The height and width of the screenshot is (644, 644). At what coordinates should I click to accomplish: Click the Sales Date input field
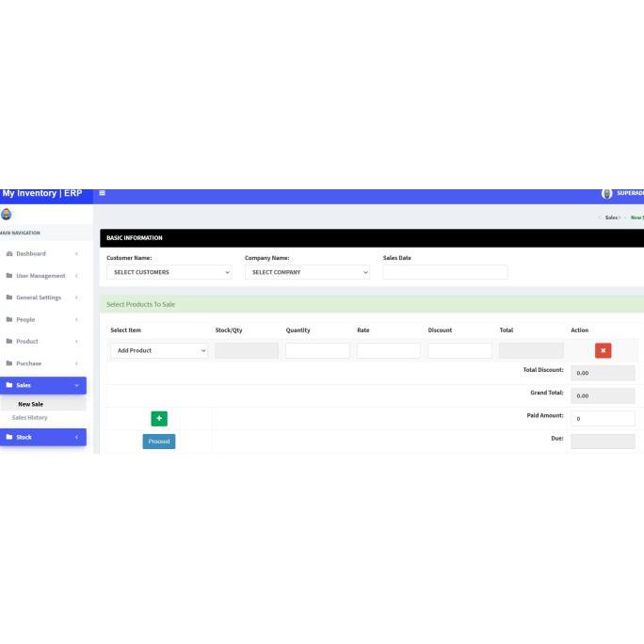[444, 272]
